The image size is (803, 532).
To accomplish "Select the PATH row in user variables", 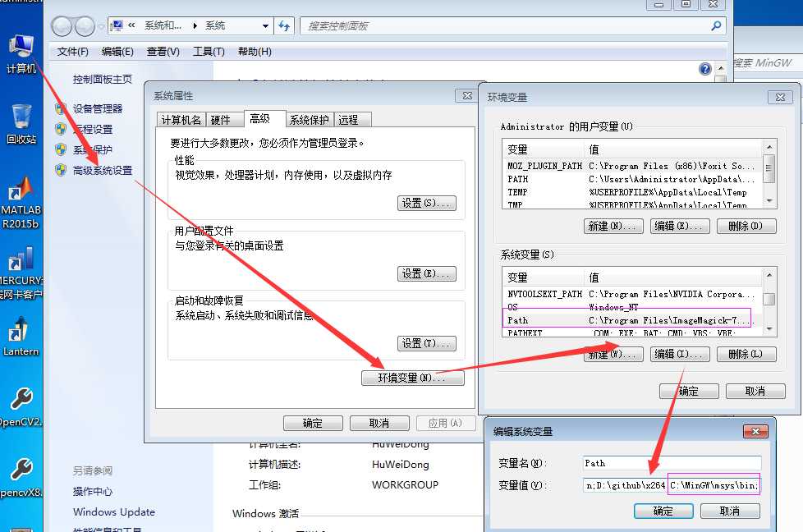I will pos(632,179).
